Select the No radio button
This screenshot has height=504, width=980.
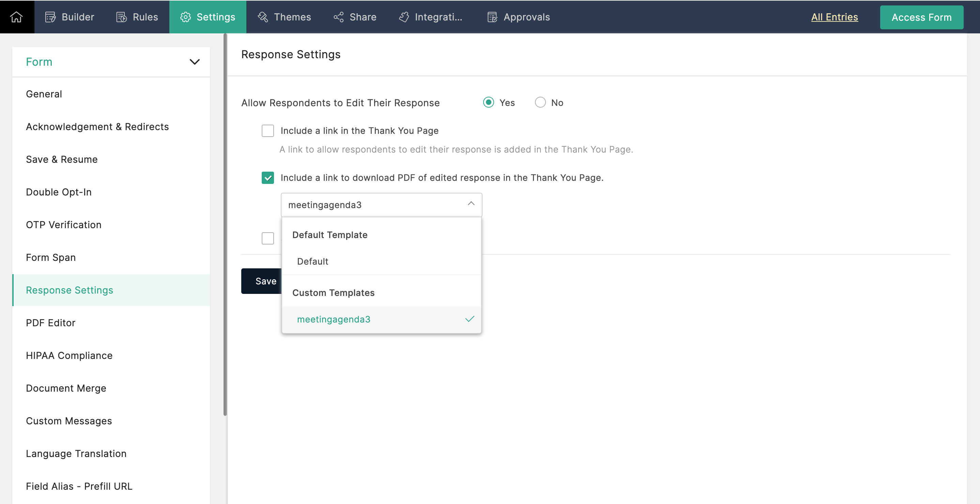(x=540, y=103)
